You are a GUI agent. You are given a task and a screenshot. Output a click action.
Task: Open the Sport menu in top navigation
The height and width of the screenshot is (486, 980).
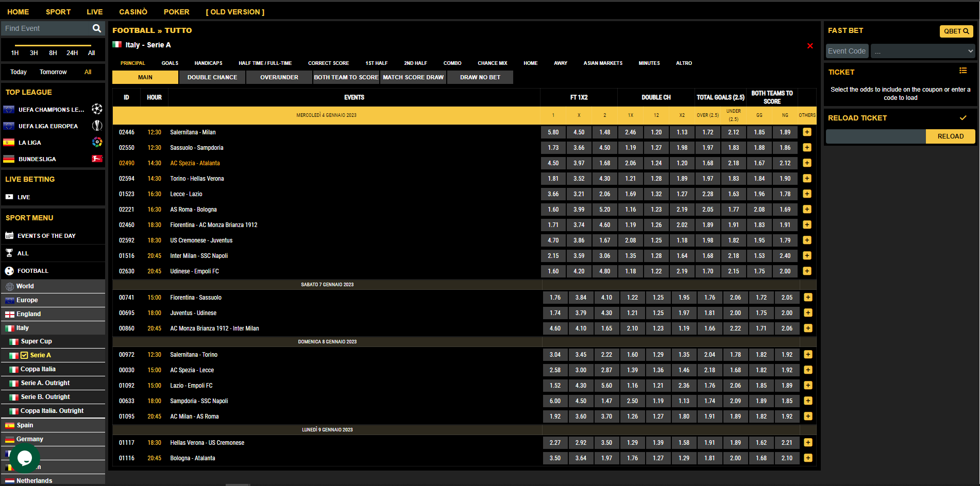(x=58, y=12)
